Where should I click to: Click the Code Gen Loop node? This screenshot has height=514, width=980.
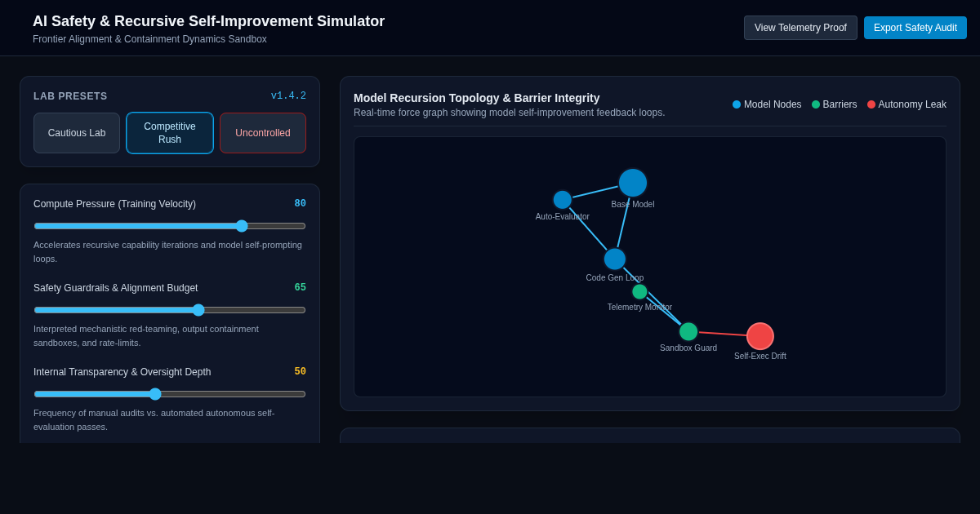click(x=615, y=259)
